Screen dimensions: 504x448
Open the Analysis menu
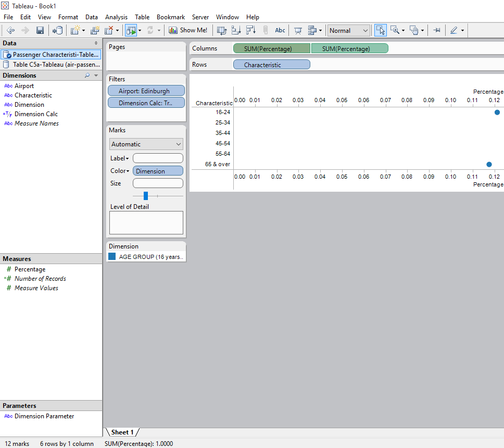pos(116,17)
